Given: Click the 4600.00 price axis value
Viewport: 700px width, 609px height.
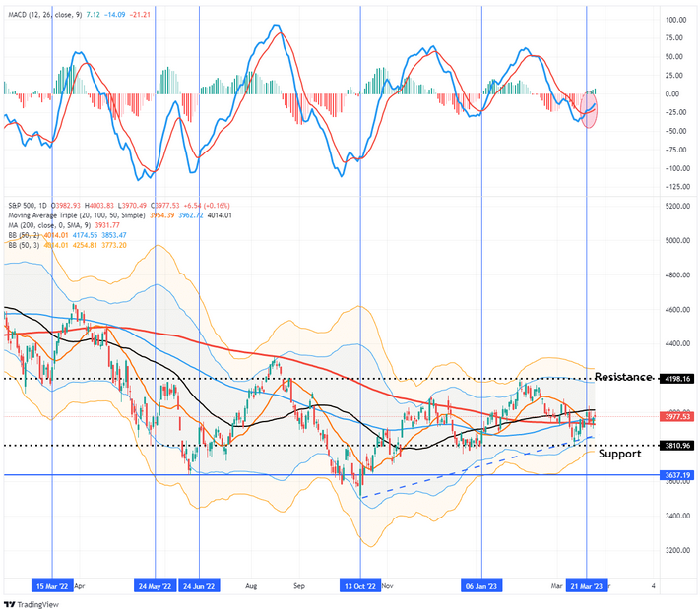Looking at the screenshot, I should click(677, 309).
